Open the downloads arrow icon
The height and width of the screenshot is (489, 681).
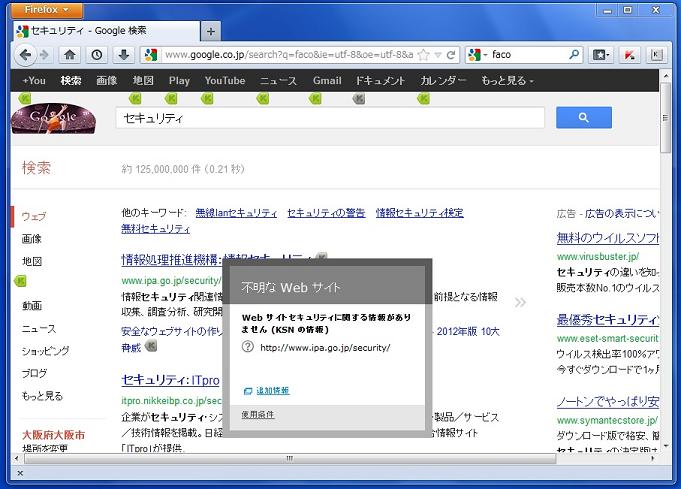pyautogui.click(x=124, y=55)
